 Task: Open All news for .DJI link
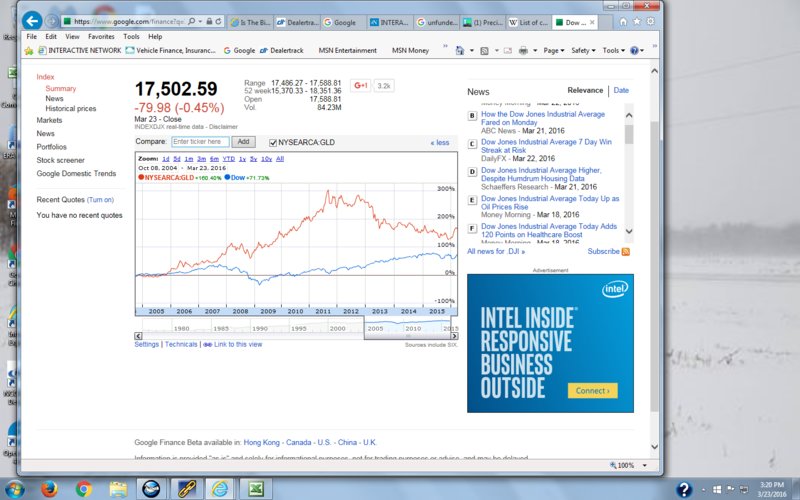496,252
